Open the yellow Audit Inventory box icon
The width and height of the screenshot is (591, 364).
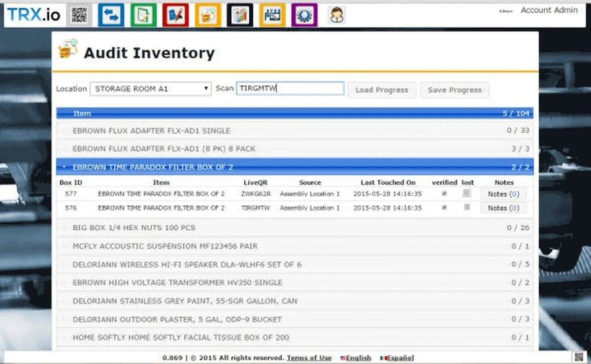[207, 14]
